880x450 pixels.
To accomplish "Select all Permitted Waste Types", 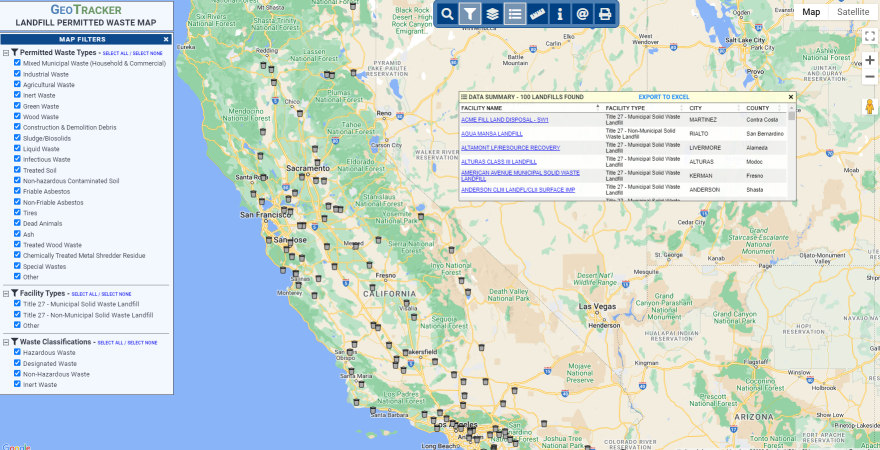I will pos(115,53).
